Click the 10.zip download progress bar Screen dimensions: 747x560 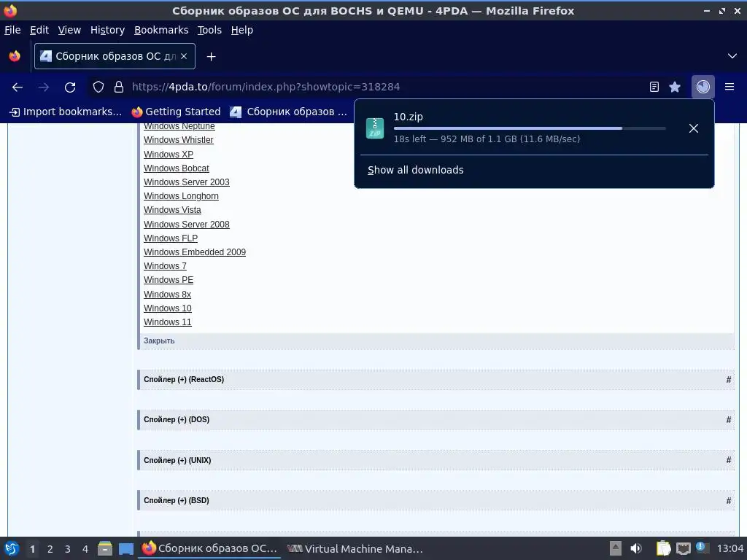pos(530,128)
